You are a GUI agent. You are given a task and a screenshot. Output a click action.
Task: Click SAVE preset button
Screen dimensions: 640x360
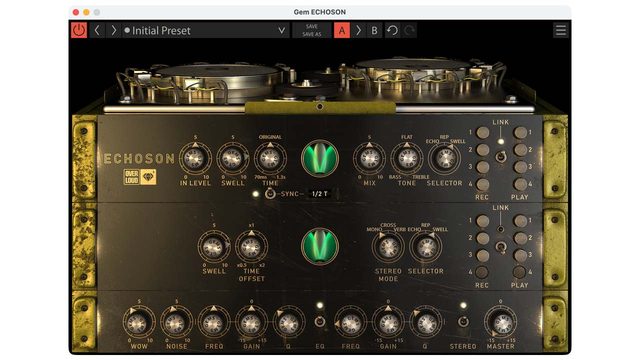312,26
